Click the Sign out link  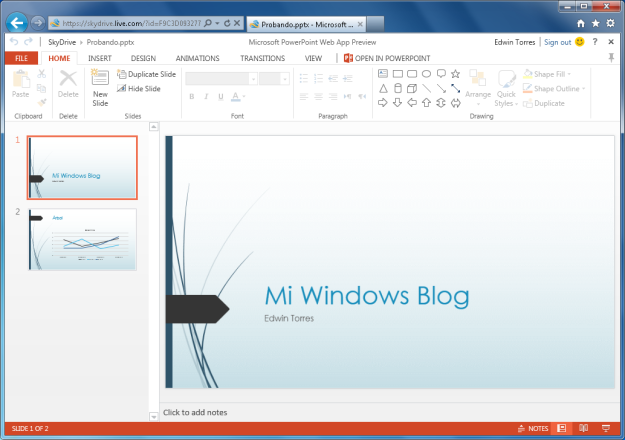(x=557, y=42)
